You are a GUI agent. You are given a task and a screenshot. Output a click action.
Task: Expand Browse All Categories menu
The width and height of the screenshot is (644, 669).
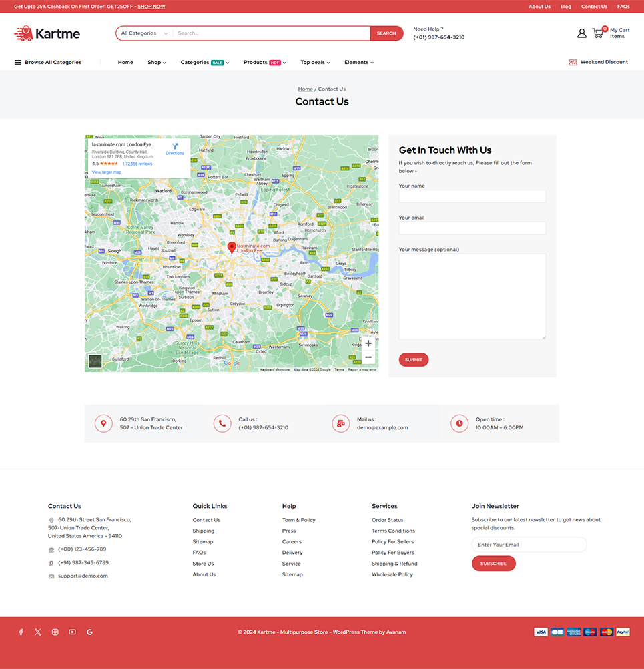point(48,62)
